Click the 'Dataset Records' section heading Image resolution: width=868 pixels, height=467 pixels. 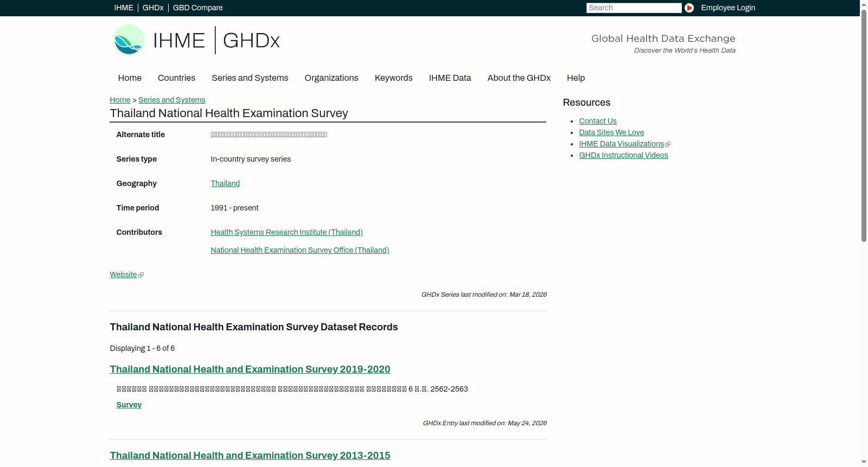[254, 327]
